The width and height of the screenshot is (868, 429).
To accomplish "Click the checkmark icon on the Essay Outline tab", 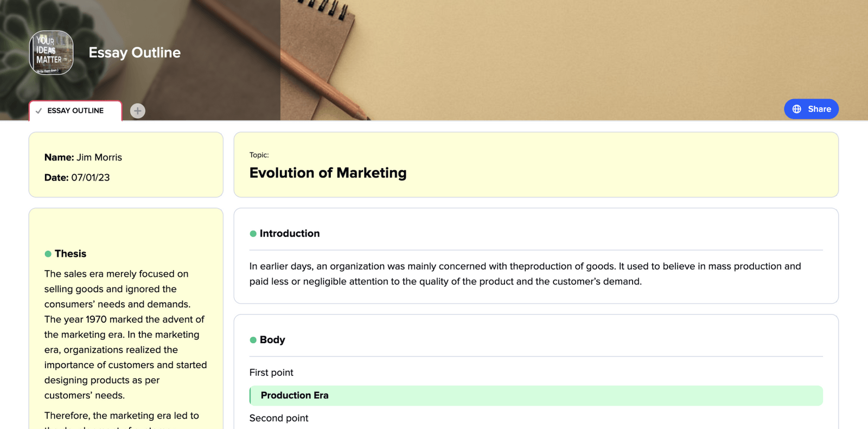I will click(x=37, y=110).
